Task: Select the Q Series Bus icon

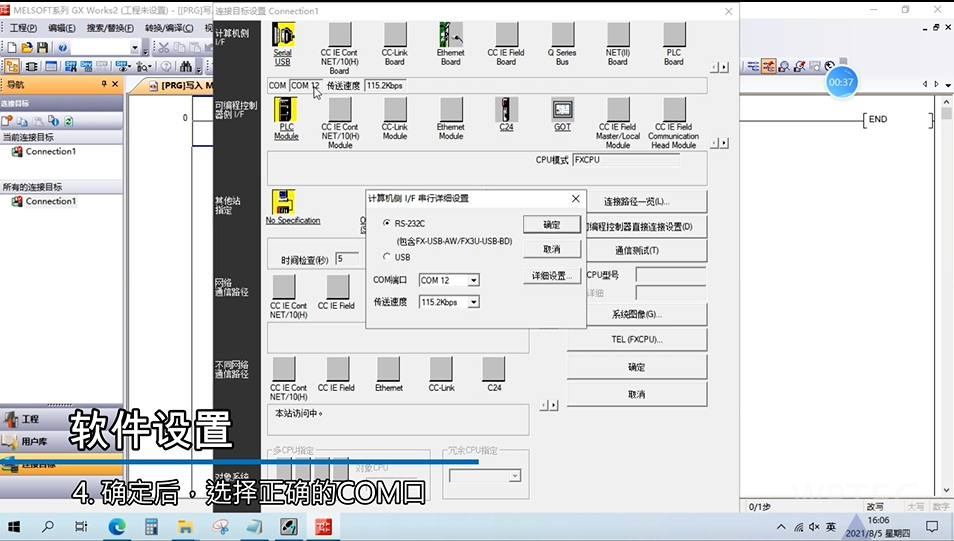Action: point(563,35)
